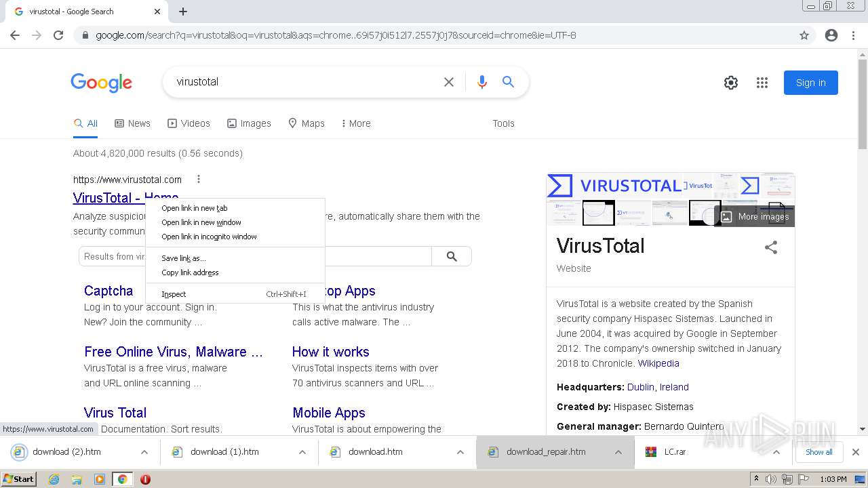Reload the page with refresh icon
The width and height of the screenshot is (868, 488).
tap(58, 35)
